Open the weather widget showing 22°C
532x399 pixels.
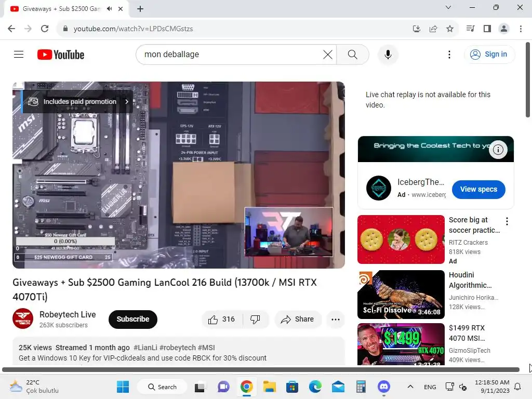34,387
